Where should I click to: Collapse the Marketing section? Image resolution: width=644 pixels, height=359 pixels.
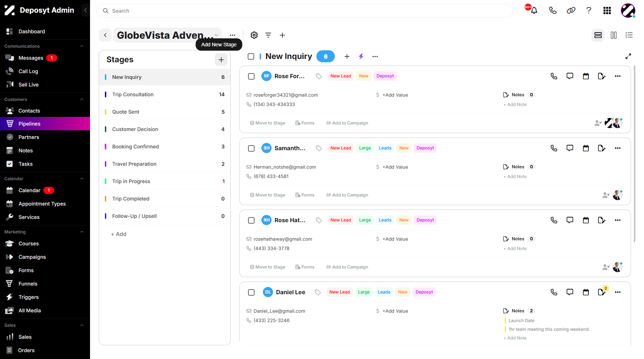click(82, 232)
